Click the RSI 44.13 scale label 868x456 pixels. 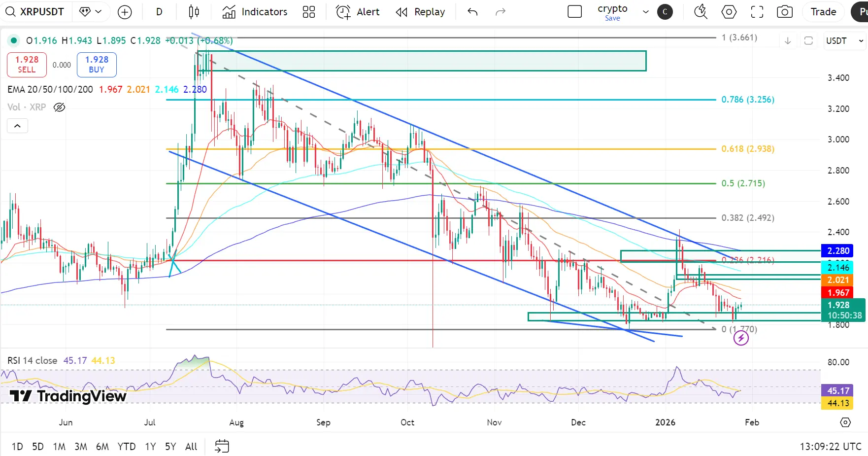point(838,403)
